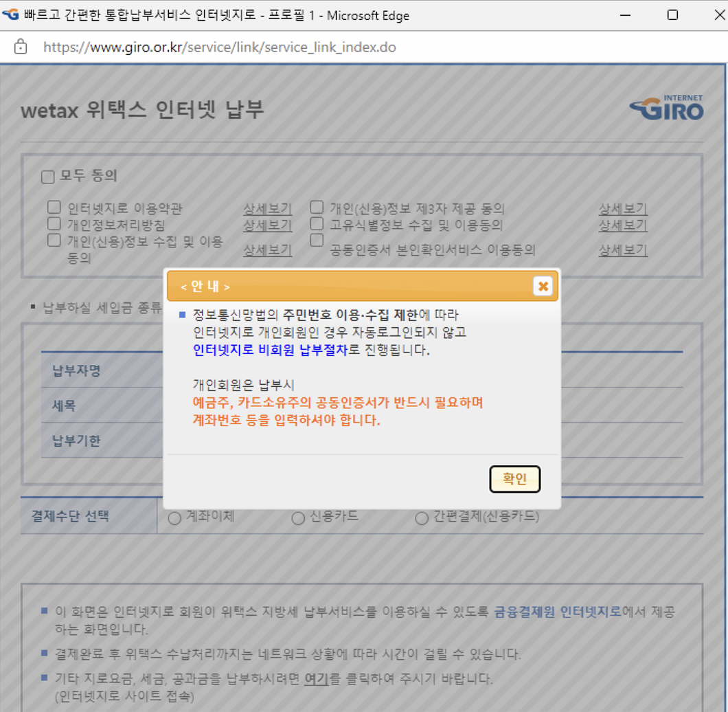Click the 납부자명 row label

[x=76, y=370]
